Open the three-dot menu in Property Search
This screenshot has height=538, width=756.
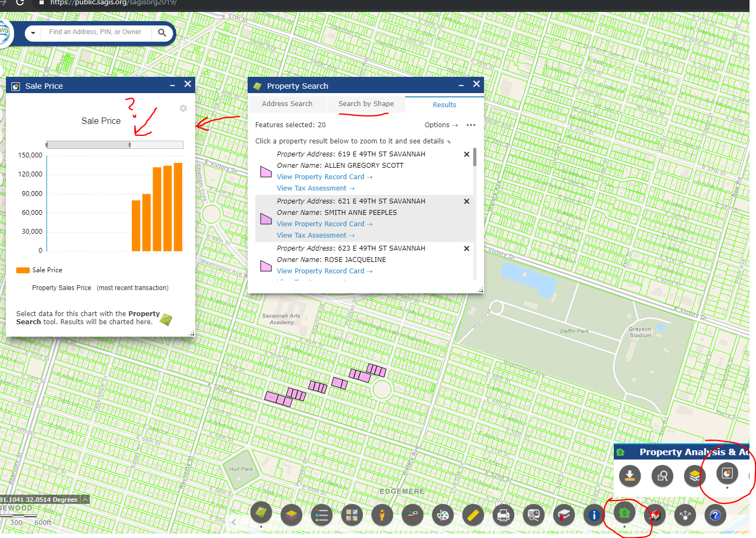coord(471,125)
